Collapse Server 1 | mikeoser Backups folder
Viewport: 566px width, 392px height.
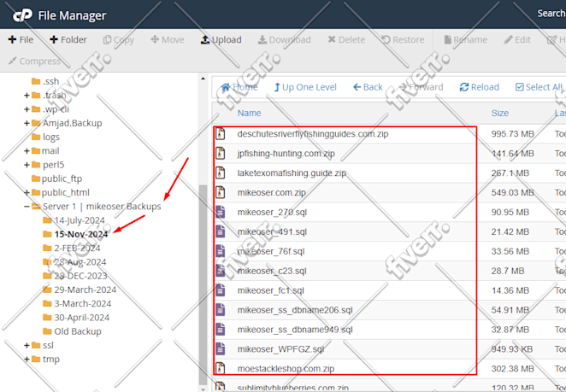[27, 207]
